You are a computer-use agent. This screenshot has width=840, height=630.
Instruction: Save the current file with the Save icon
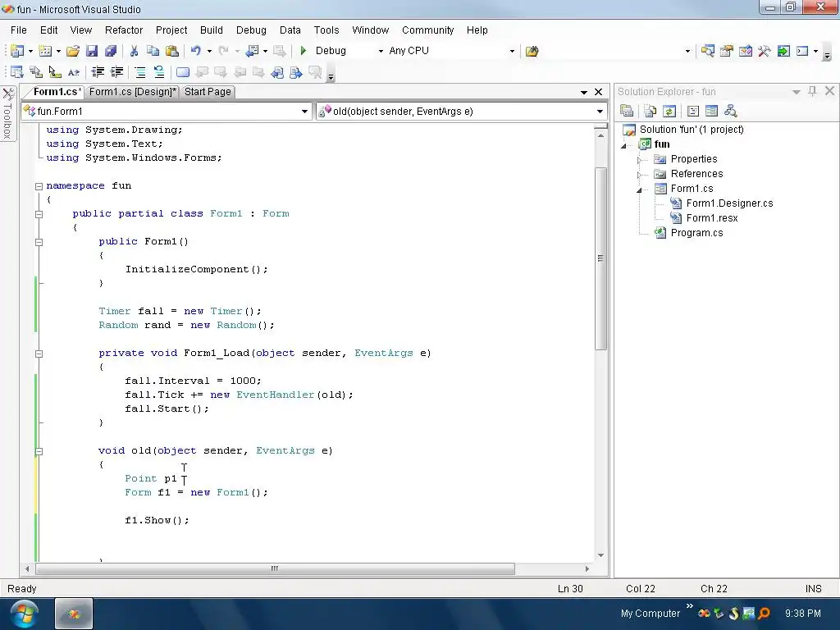coord(92,51)
